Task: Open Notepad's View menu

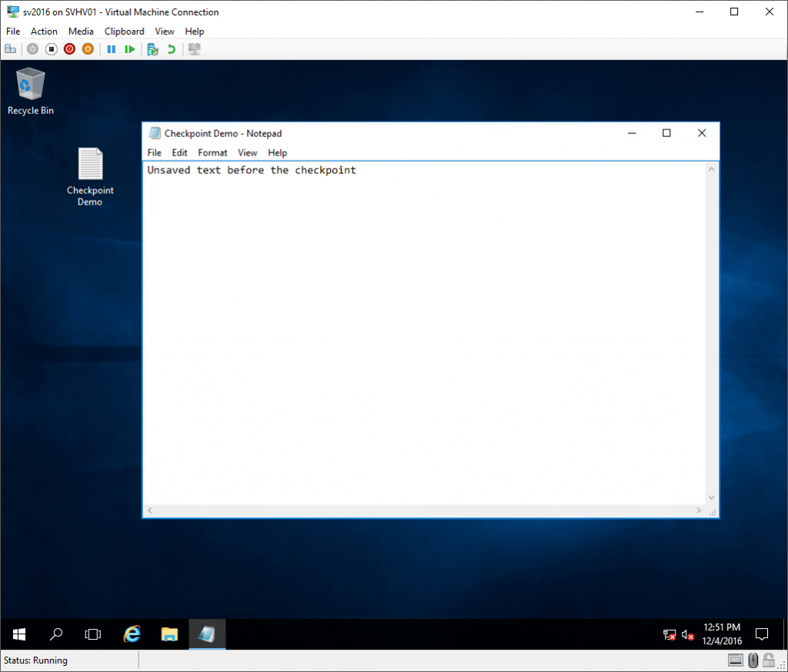Action: pyautogui.click(x=247, y=152)
